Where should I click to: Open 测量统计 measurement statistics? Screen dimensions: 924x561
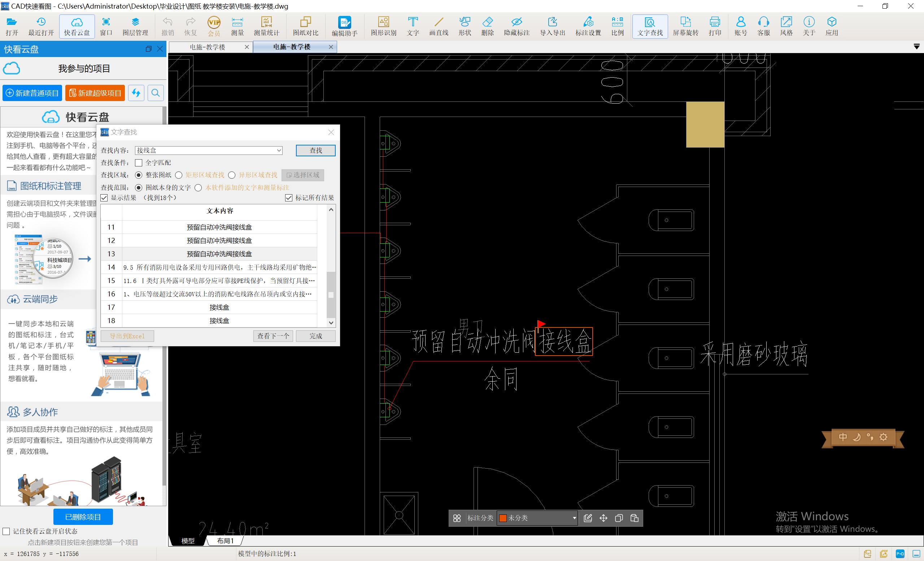click(x=267, y=26)
